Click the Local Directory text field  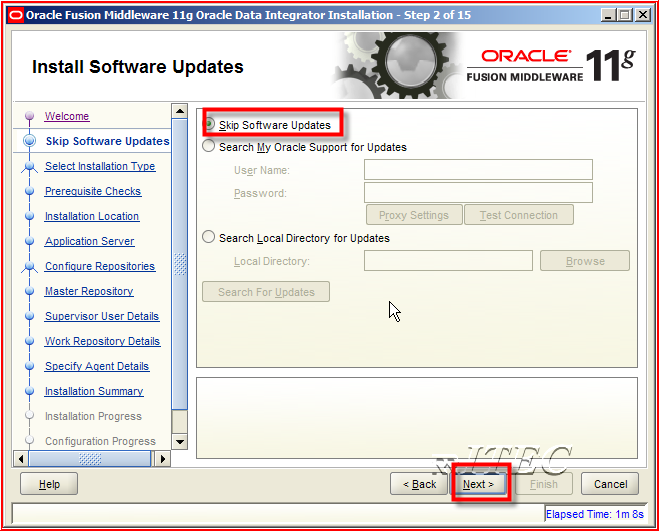click(448, 261)
